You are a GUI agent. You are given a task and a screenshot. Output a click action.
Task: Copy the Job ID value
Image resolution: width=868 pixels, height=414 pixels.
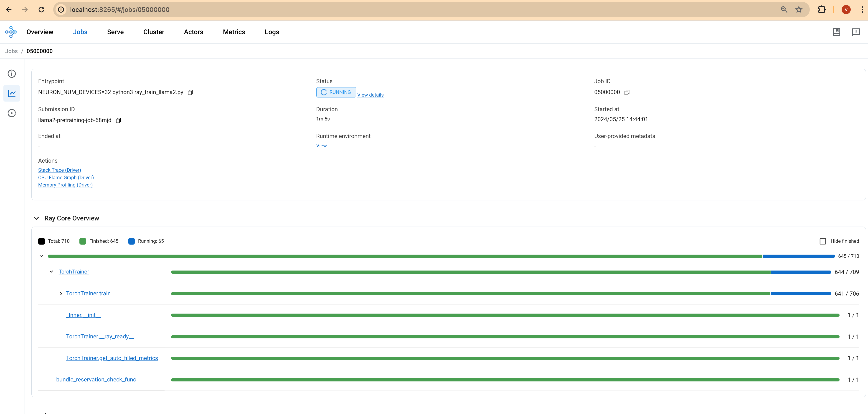click(x=627, y=92)
